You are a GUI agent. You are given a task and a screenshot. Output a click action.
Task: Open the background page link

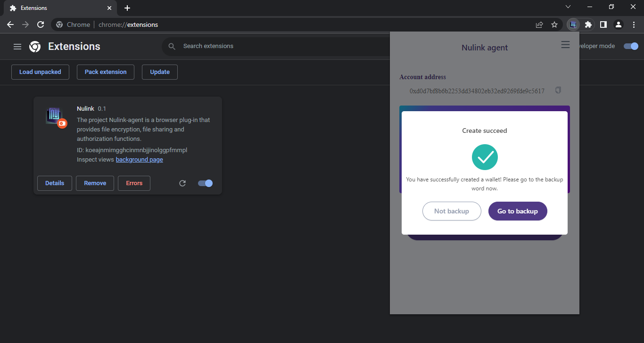pos(139,160)
